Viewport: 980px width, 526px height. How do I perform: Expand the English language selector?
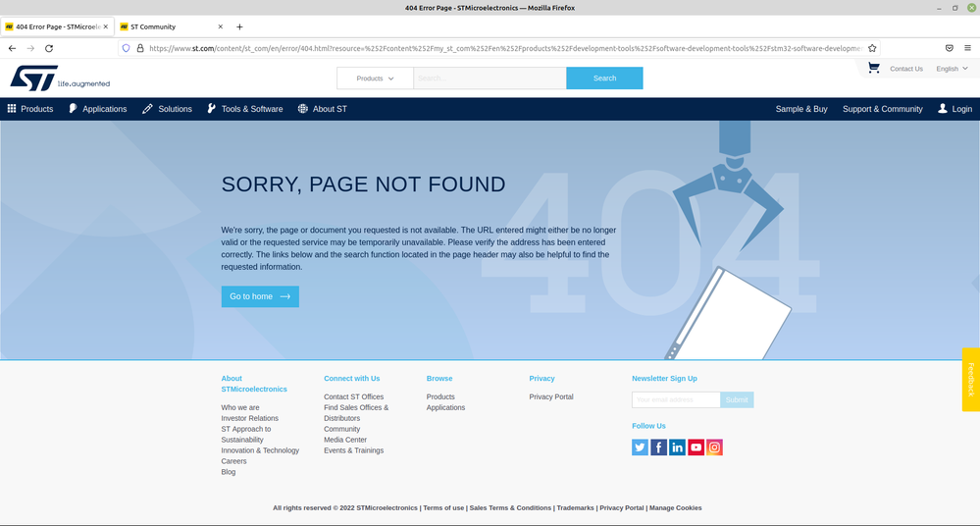[x=952, y=69]
